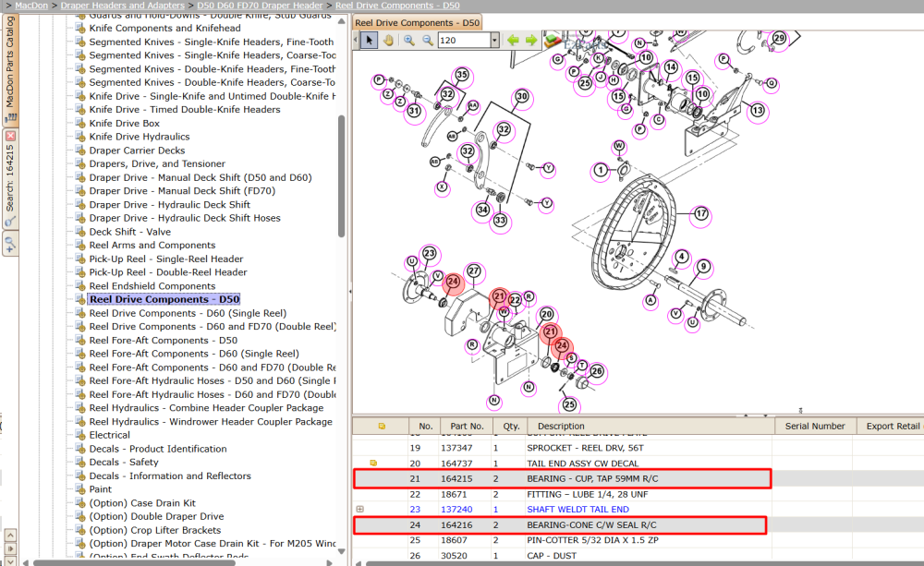Open note icon on row 20 TAIL END ASSY
Screen dimensions: 924x566
[x=373, y=463]
